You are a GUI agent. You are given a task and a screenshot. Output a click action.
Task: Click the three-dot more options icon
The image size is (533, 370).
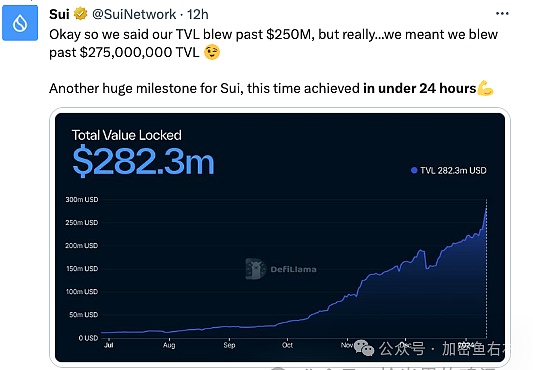point(502,14)
